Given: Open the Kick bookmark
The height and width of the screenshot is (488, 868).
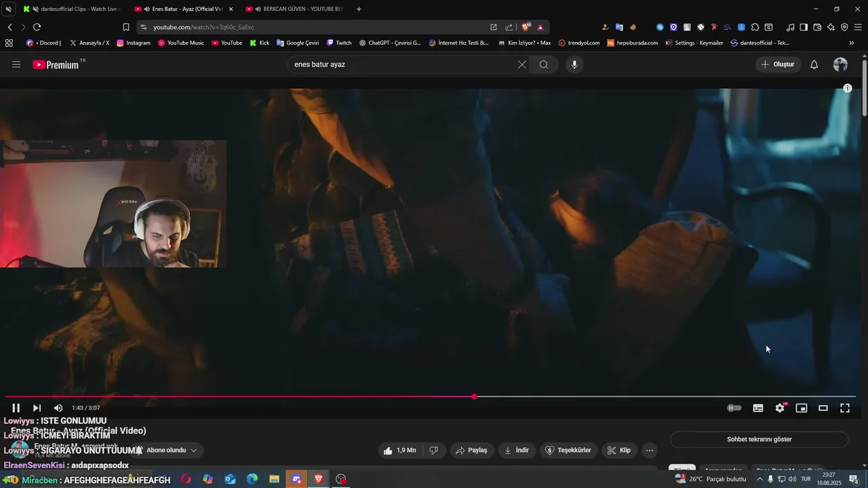Looking at the screenshot, I should 260,43.
